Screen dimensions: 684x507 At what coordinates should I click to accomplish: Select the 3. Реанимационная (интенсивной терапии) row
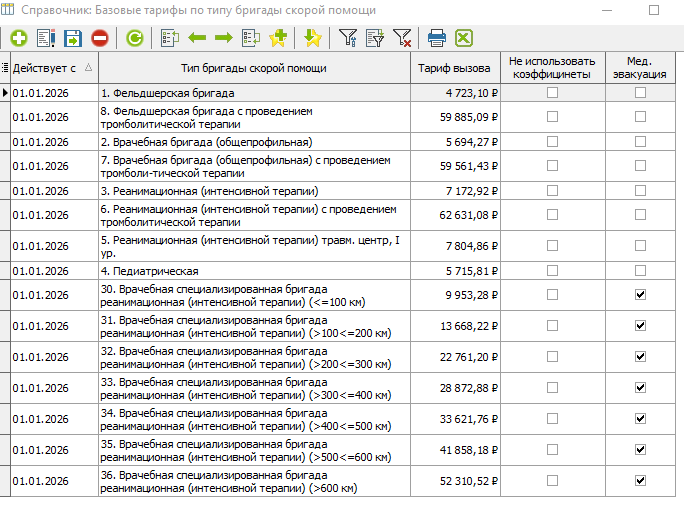point(254,190)
